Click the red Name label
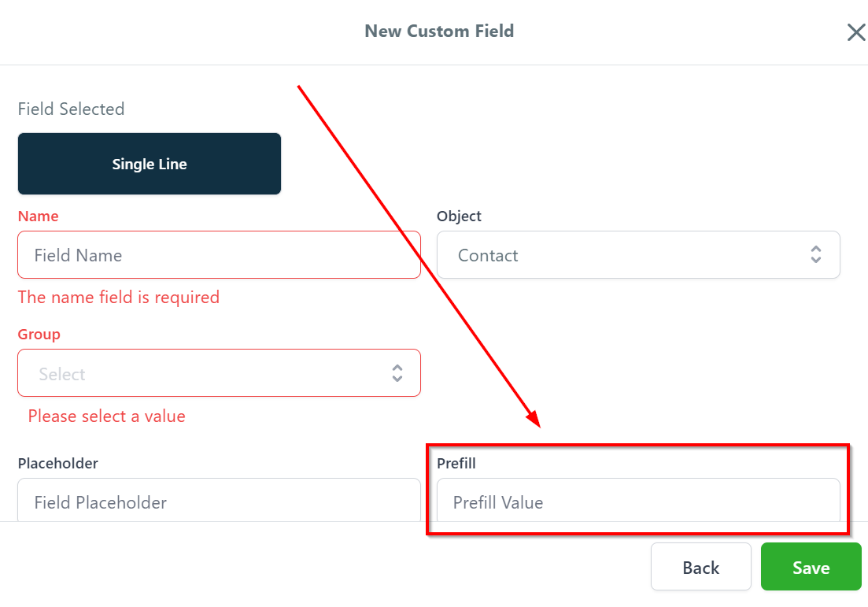Screen dimensions: 868x607 coord(38,217)
